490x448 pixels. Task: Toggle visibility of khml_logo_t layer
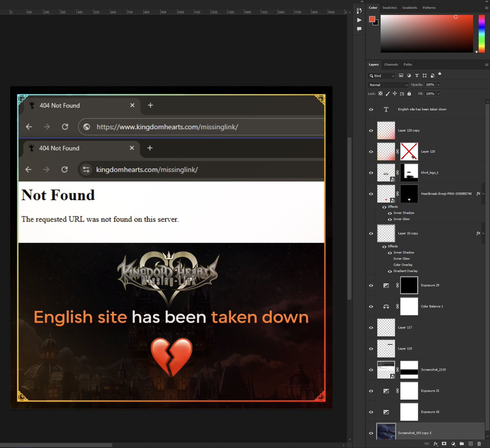pos(371,173)
